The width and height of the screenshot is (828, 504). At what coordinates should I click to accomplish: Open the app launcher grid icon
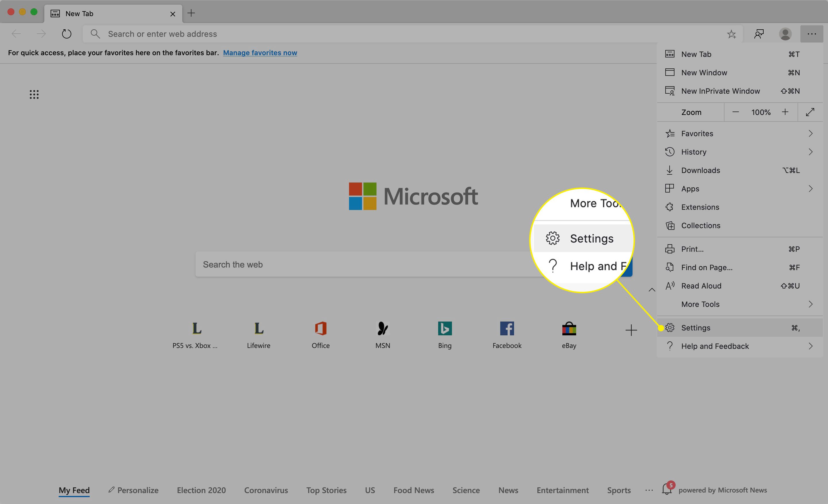tap(34, 94)
